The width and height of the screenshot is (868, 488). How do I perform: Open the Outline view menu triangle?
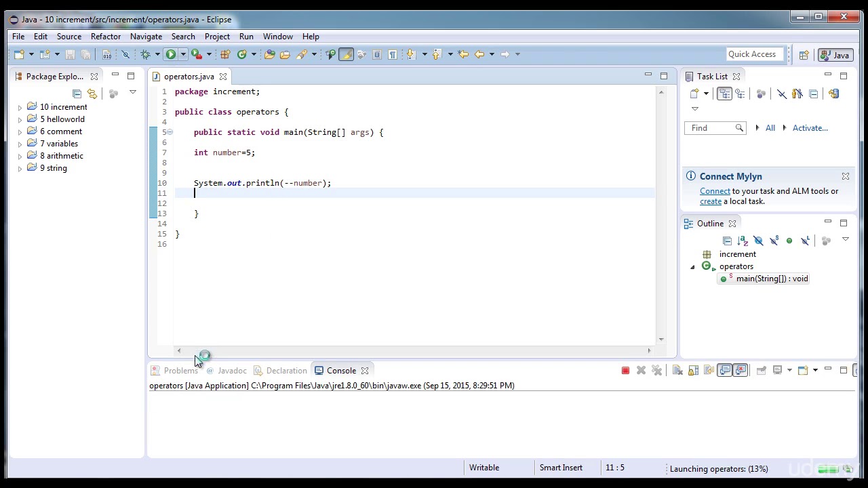tap(846, 240)
